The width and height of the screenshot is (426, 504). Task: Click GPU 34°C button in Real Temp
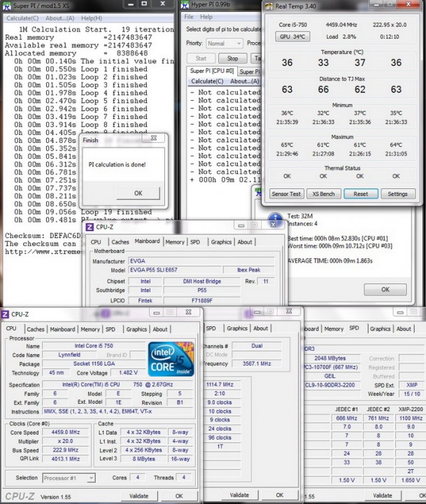pyautogui.click(x=292, y=36)
